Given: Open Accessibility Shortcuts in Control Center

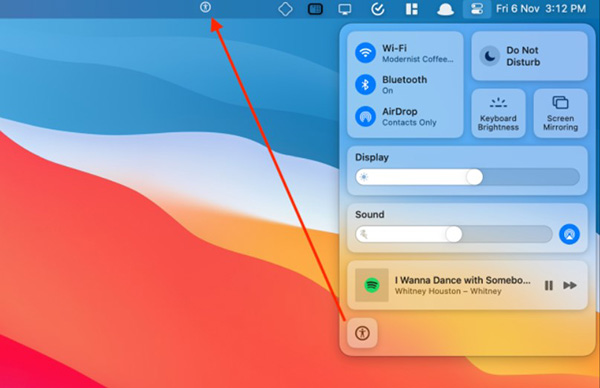Looking at the screenshot, I should pyautogui.click(x=362, y=333).
